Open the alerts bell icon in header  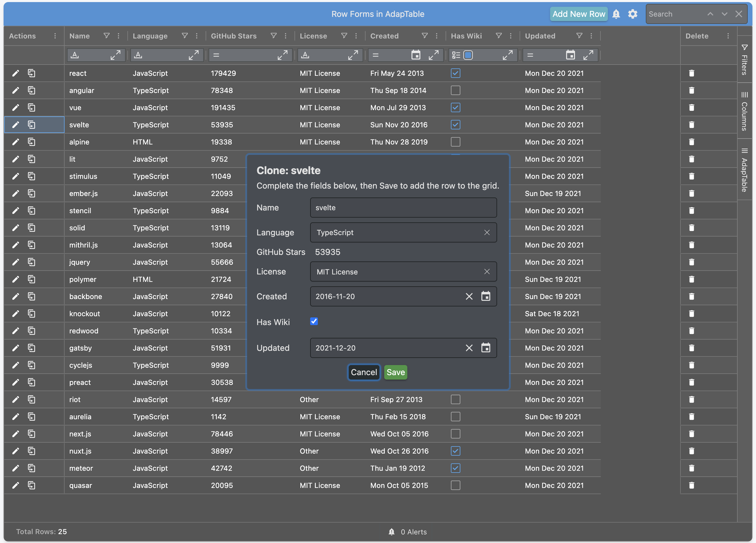click(616, 14)
